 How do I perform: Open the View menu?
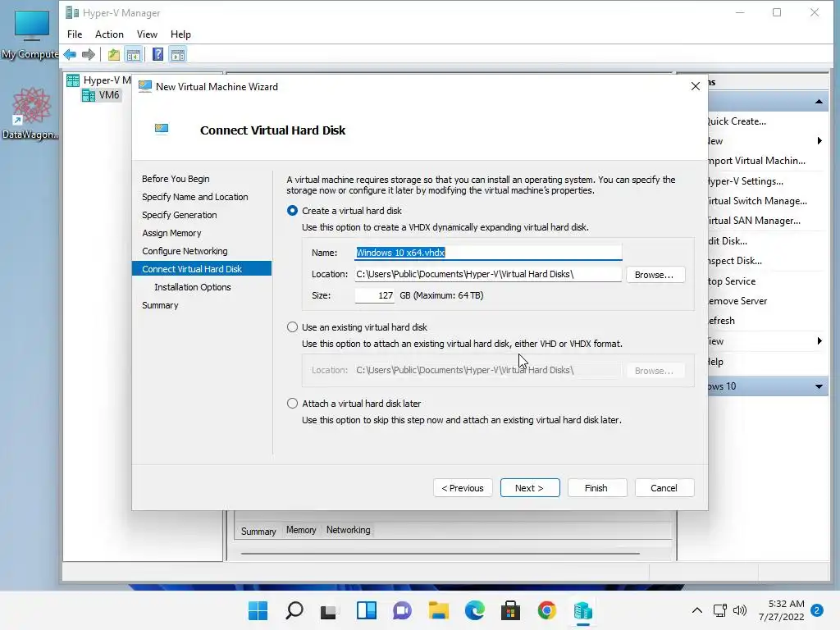(x=147, y=34)
